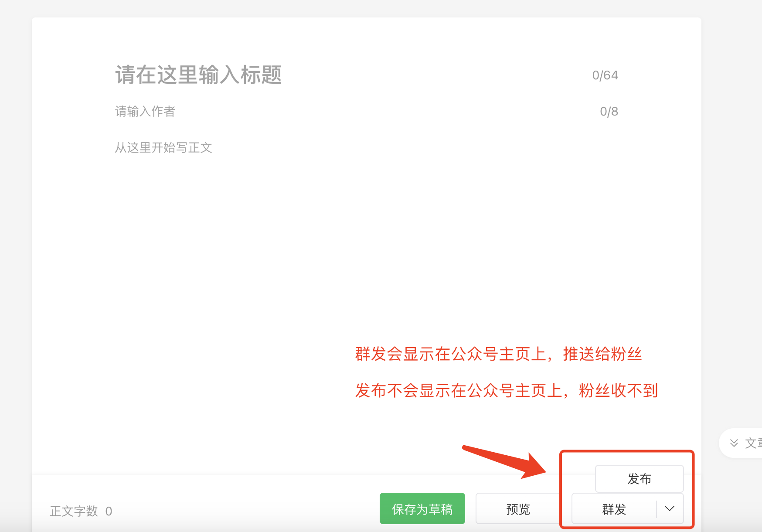Open the 预览 preview button
The height and width of the screenshot is (532, 762).
518,508
